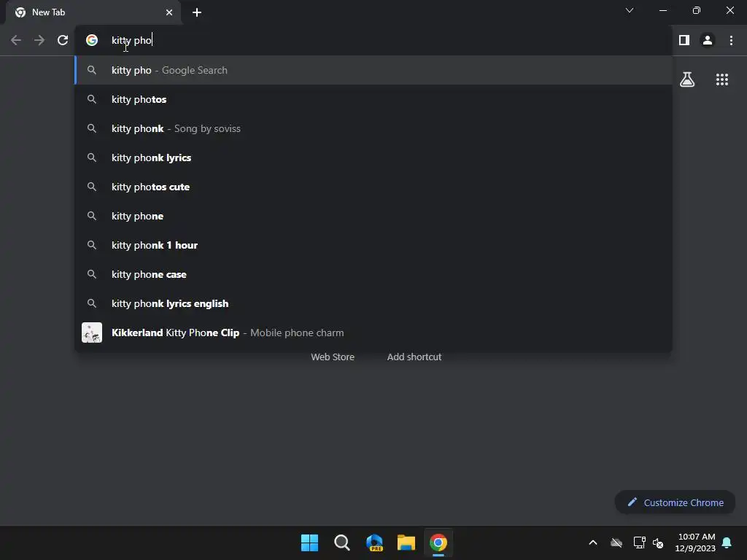Open Windows taskbar search
Image resolution: width=747 pixels, height=560 pixels.
point(342,542)
